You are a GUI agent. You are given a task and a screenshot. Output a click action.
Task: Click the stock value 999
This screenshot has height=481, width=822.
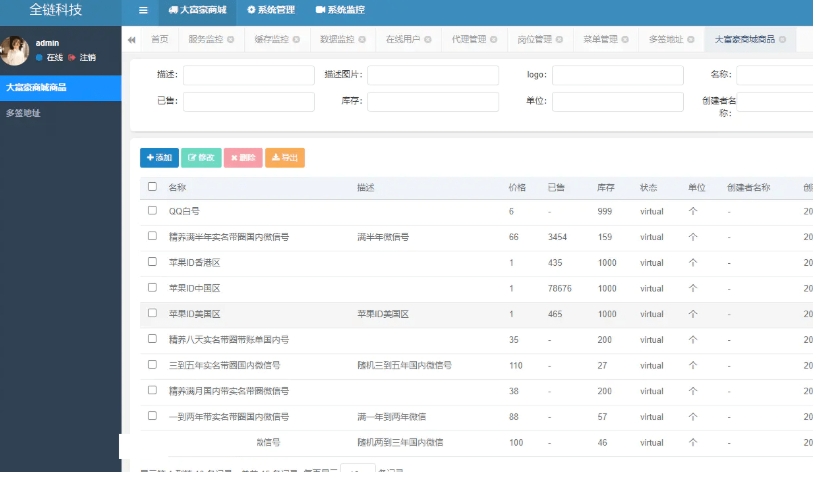pos(604,212)
